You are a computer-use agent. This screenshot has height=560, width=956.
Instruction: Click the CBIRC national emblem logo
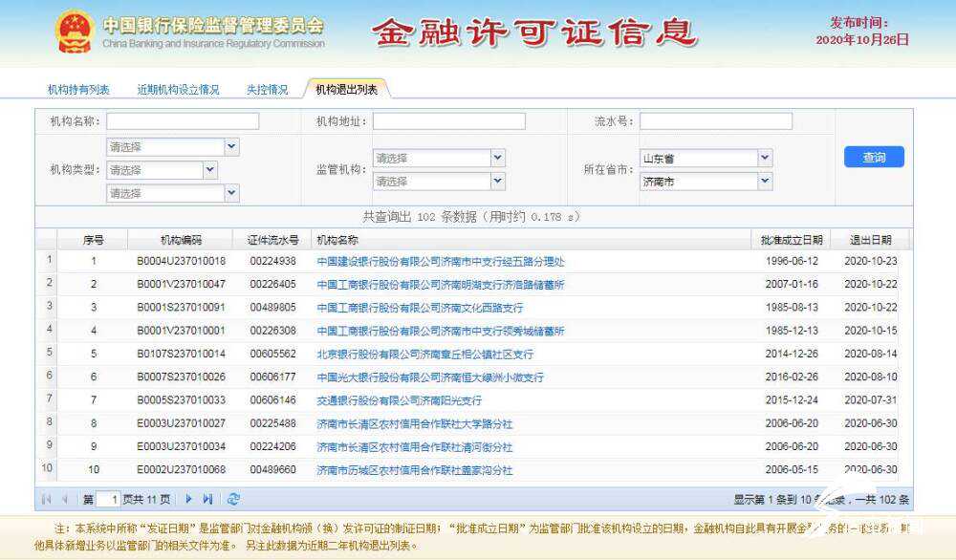click(74, 32)
